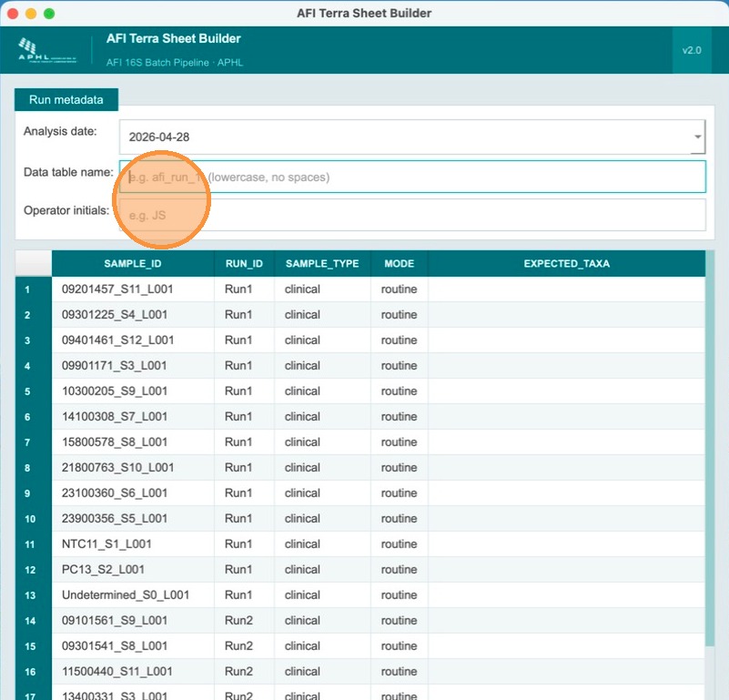Click the EXPECTED_TAXA column header
The width and height of the screenshot is (729, 700).
pyautogui.click(x=566, y=264)
